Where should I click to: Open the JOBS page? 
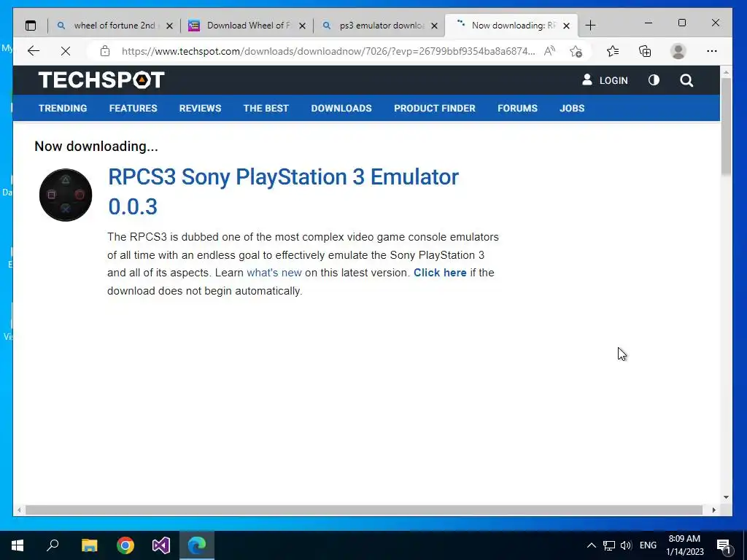tap(572, 108)
